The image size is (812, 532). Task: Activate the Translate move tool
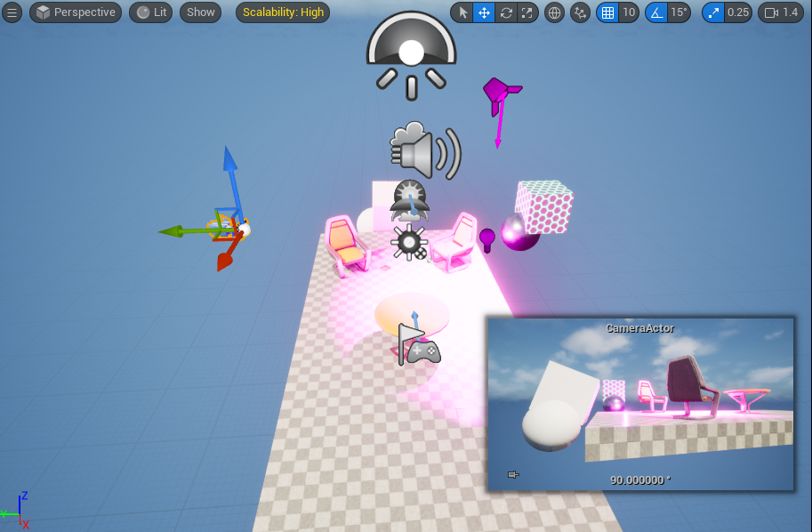484,12
